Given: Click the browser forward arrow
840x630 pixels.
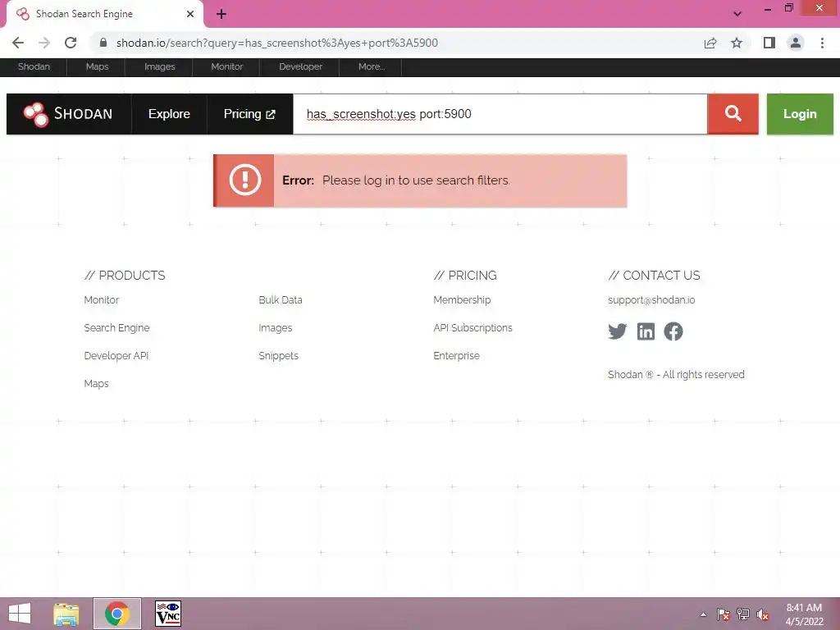Looking at the screenshot, I should (44, 43).
